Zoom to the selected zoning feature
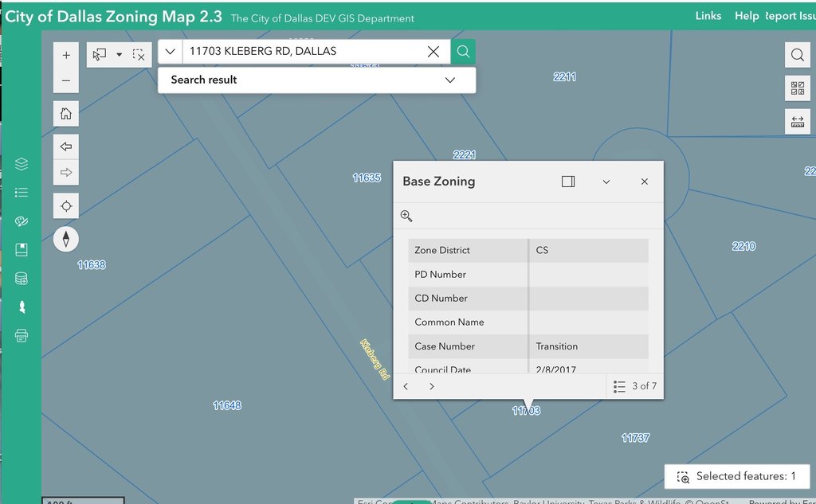This screenshot has height=504, width=816. (406, 216)
